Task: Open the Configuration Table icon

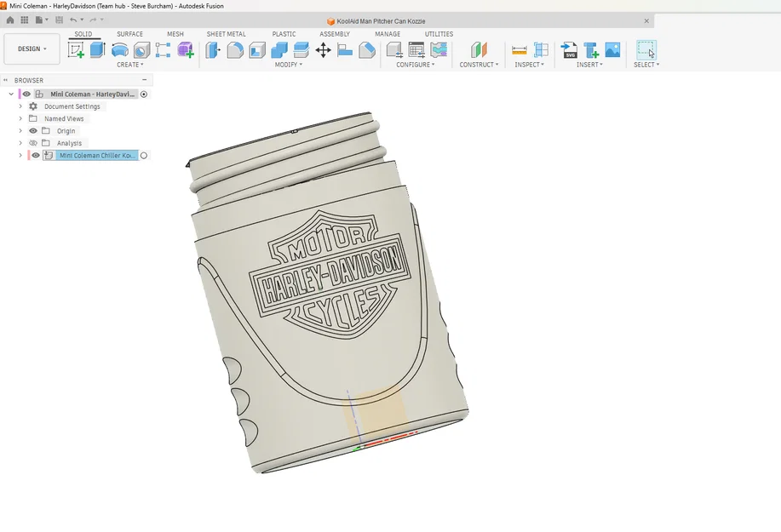Action: (416, 49)
